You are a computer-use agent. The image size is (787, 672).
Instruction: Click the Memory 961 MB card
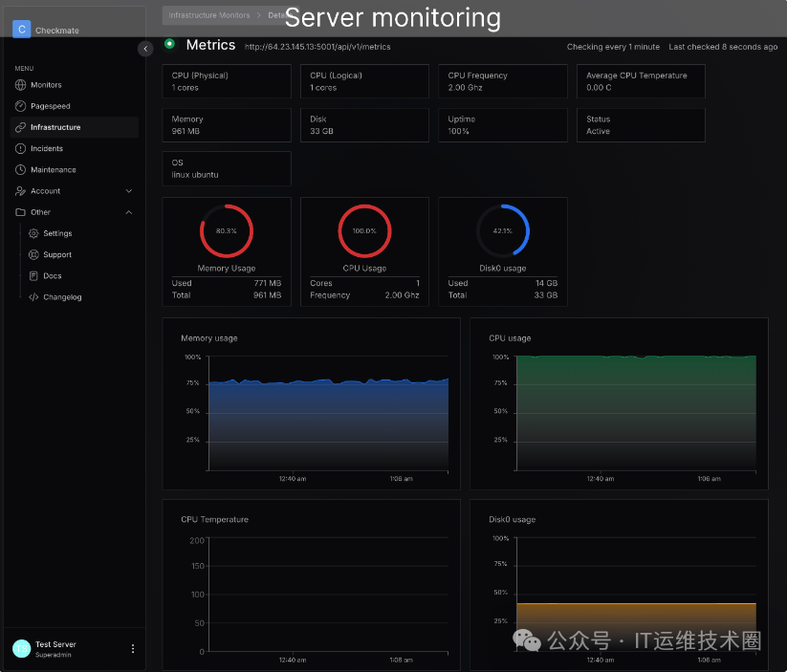227,125
